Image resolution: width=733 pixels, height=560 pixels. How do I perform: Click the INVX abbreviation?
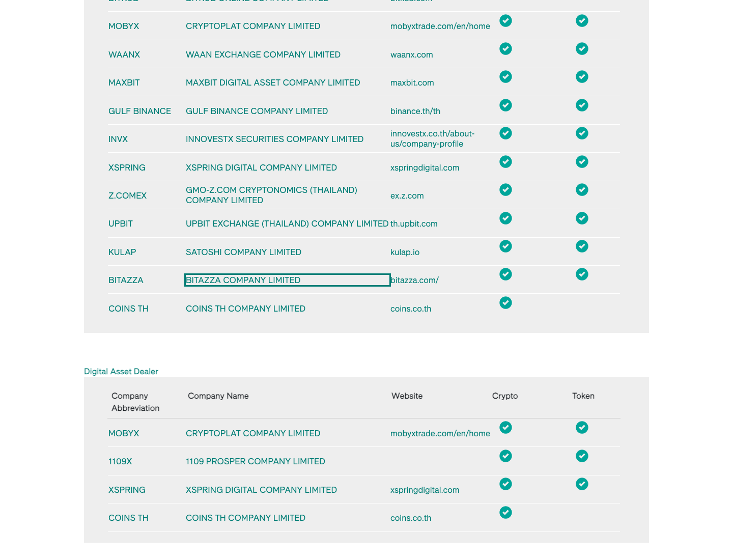pos(118,139)
